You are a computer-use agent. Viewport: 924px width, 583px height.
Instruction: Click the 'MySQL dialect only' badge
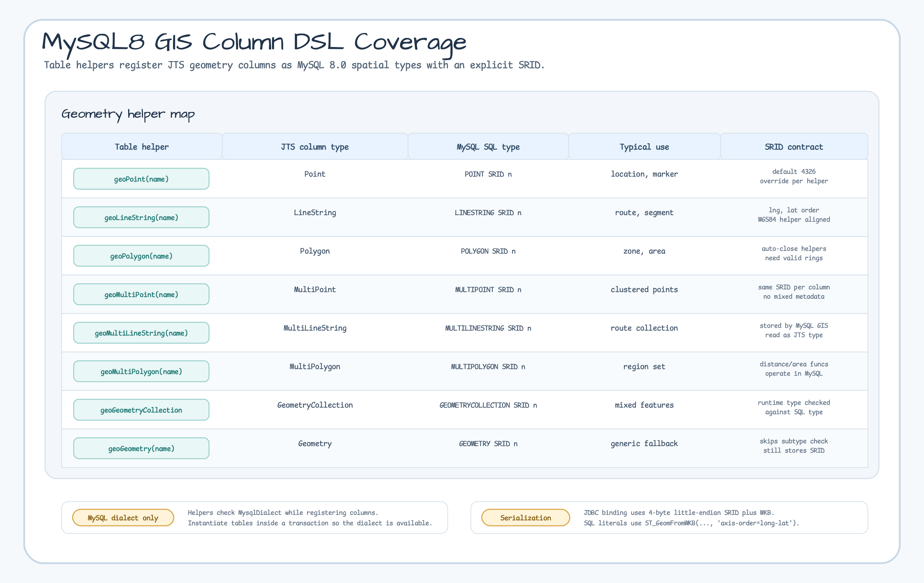[123, 518]
